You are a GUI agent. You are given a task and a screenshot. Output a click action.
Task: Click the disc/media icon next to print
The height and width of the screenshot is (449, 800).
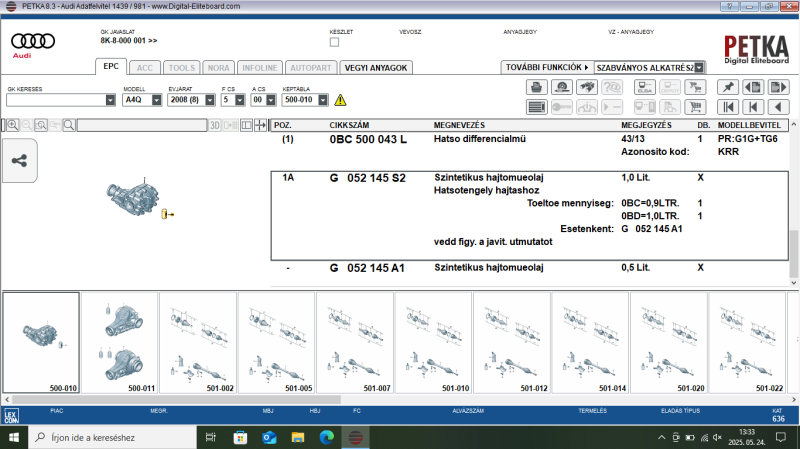(562, 87)
